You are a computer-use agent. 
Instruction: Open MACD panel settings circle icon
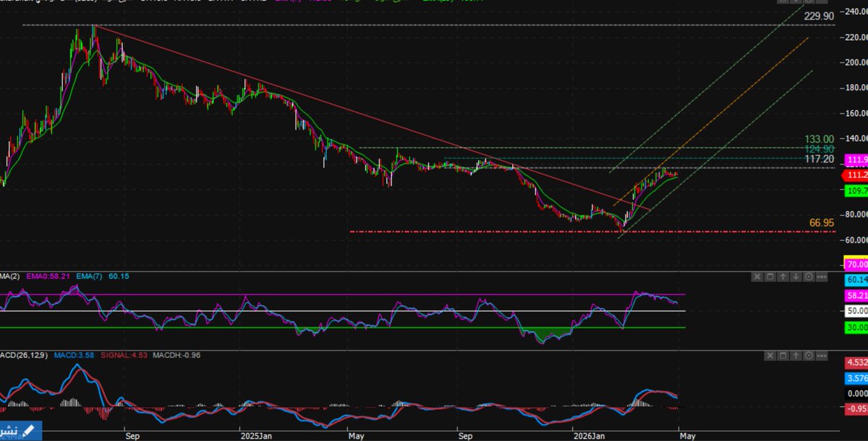coord(809,356)
